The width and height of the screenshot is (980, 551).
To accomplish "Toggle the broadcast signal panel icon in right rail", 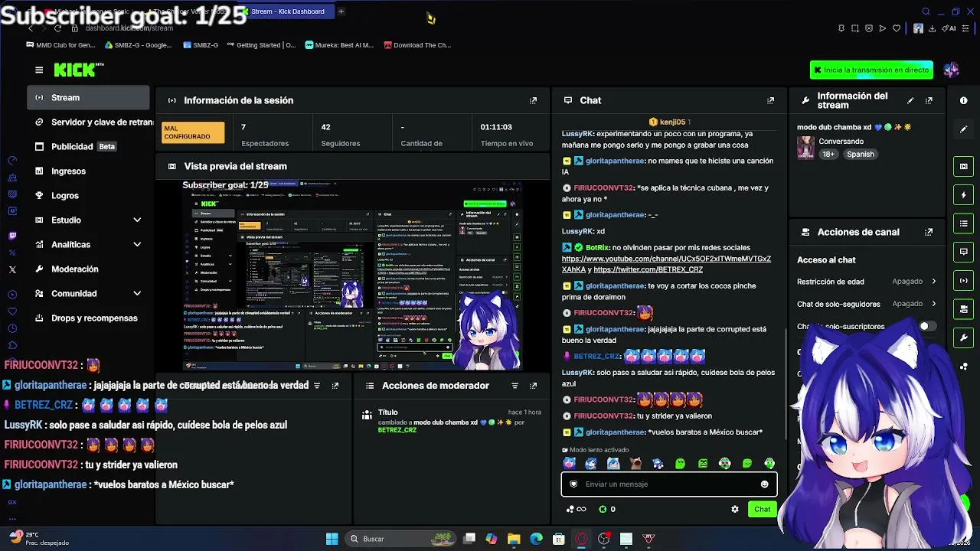I will click(x=963, y=280).
